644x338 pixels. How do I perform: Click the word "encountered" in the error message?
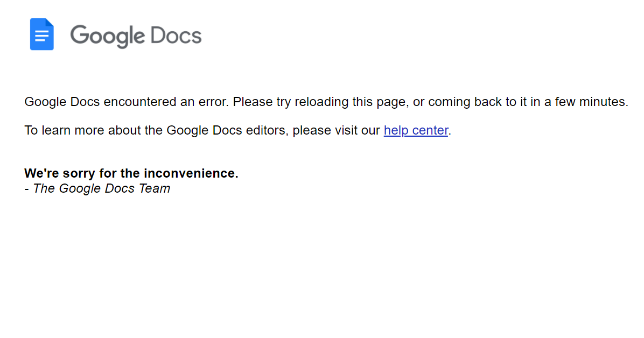tap(140, 102)
